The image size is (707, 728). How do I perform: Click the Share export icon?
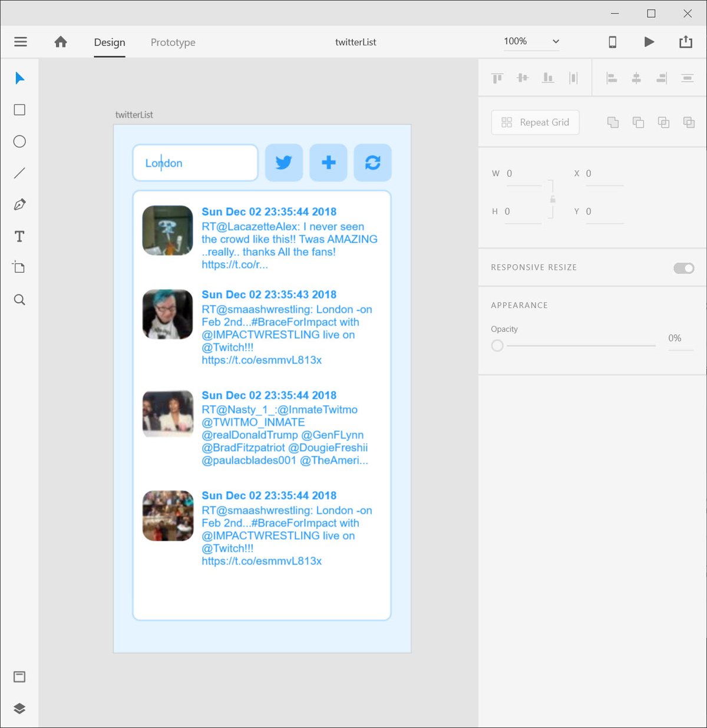click(x=685, y=42)
